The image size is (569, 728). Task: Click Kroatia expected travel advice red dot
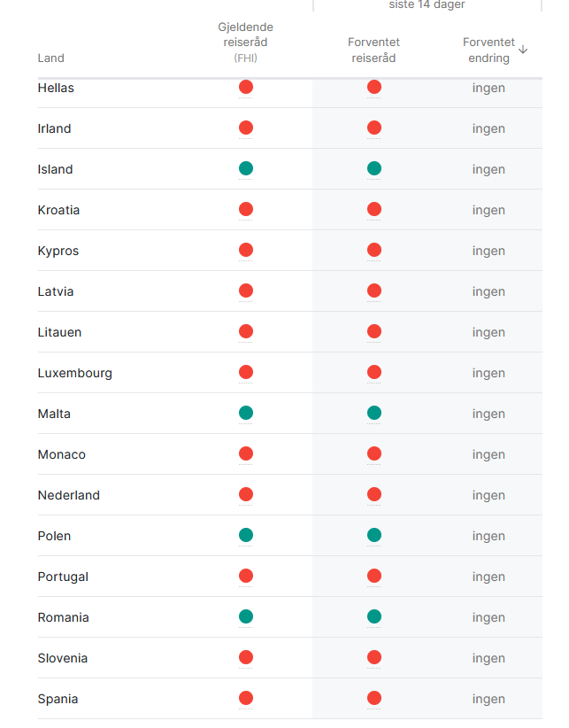point(374,209)
